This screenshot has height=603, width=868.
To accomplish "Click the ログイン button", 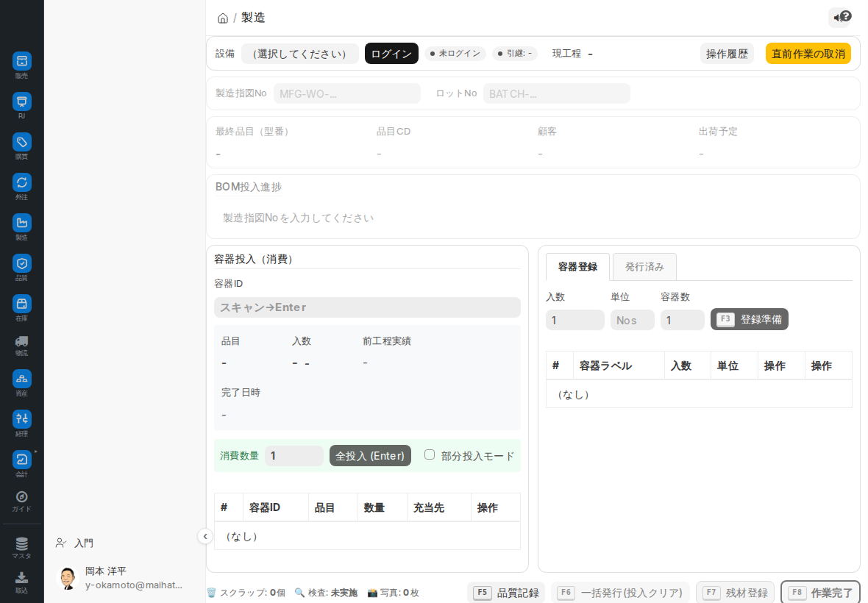I will (391, 54).
